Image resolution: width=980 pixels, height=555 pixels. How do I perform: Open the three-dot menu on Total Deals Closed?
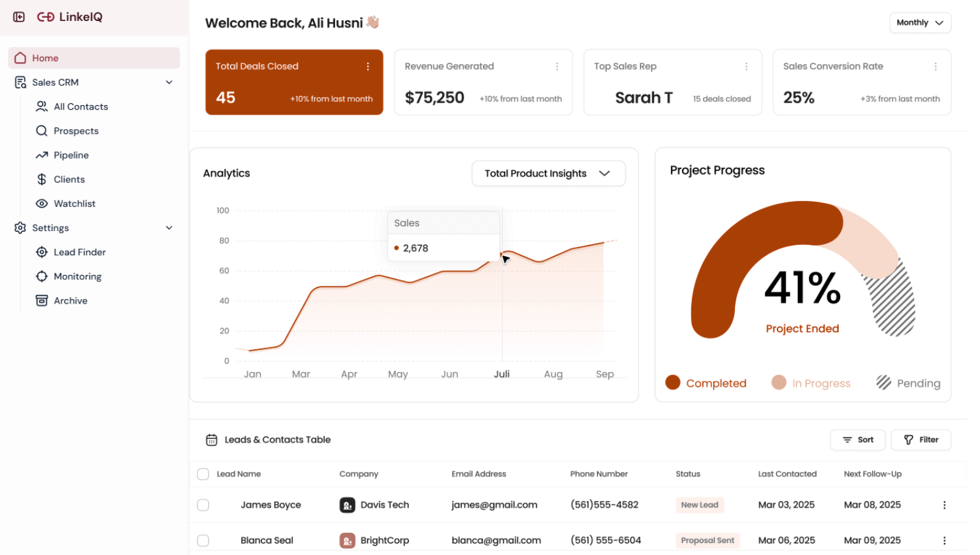[x=368, y=67]
